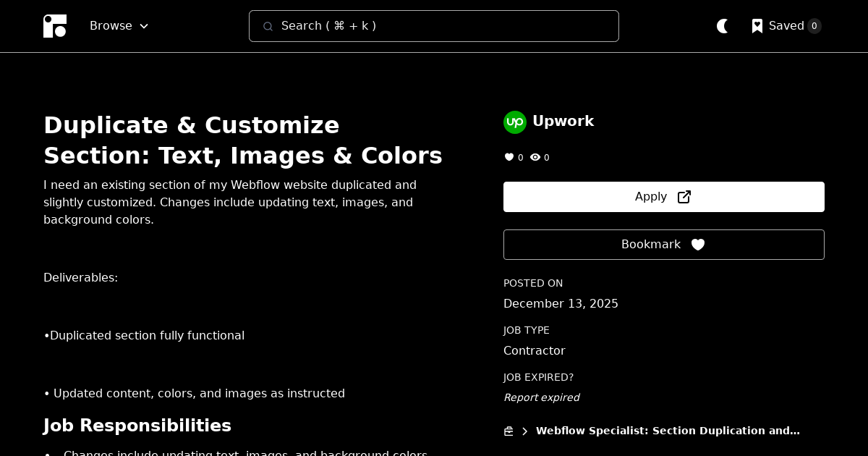Click the Report expired link
The image size is (868, 456).
click(x=541, y=397)
